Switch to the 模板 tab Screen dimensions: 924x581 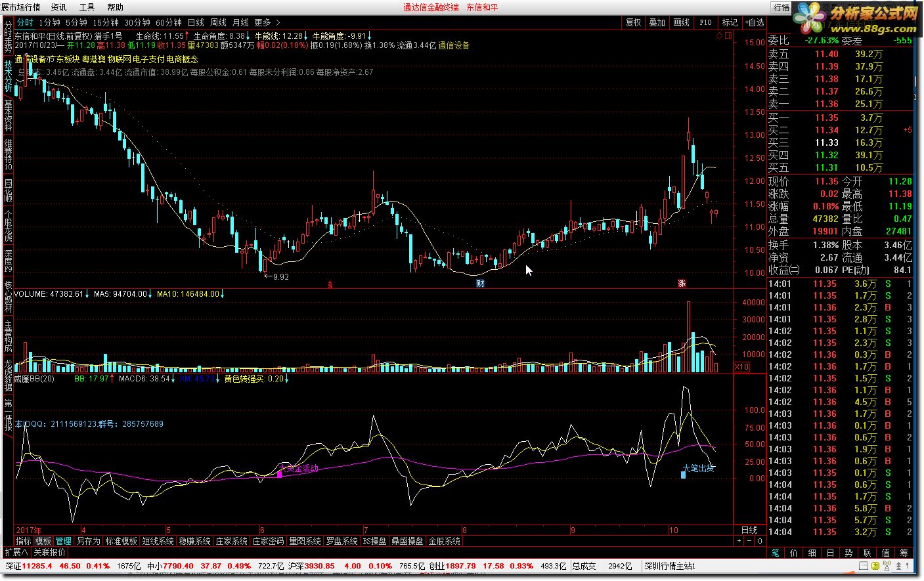(x=43, y=541)
